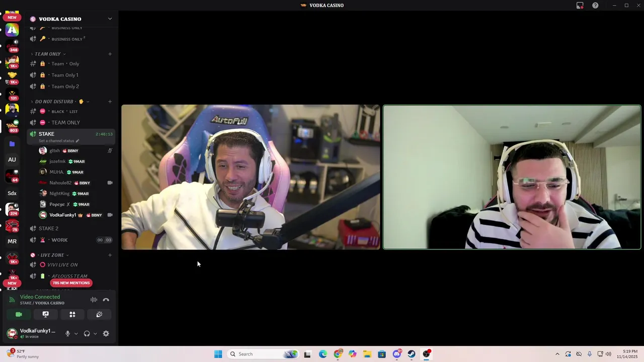Open the Sdx server
Screen dimensions: 644x362
12,193
